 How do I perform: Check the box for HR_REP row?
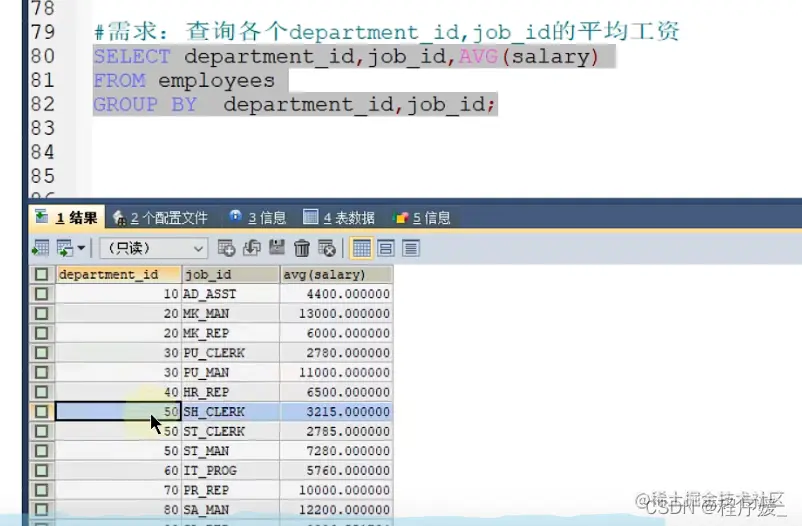pyautogui.click(x=41, y=392)
